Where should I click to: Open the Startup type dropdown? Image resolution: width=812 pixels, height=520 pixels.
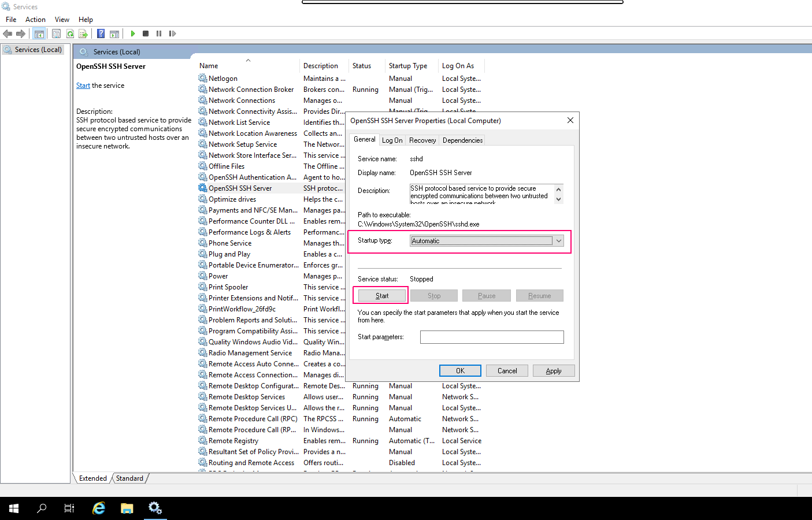point(487,241)
